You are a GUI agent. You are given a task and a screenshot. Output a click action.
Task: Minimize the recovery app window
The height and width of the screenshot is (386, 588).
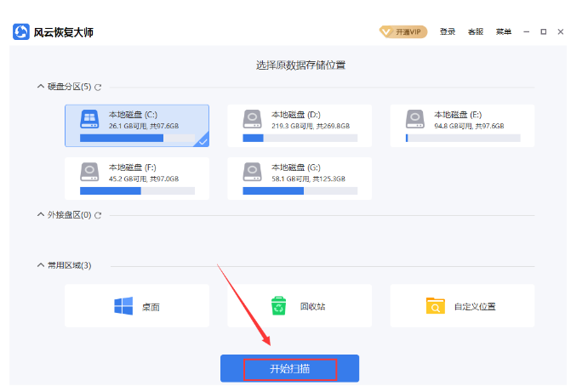pyautogui.click(x=527, y=31)
